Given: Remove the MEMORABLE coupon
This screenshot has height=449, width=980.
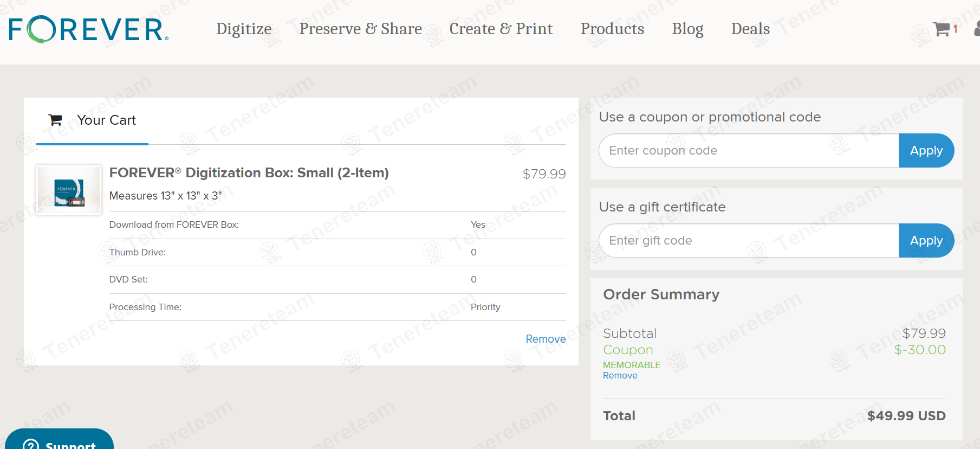Looking at the screenshot, I should [x=620, y=376].
